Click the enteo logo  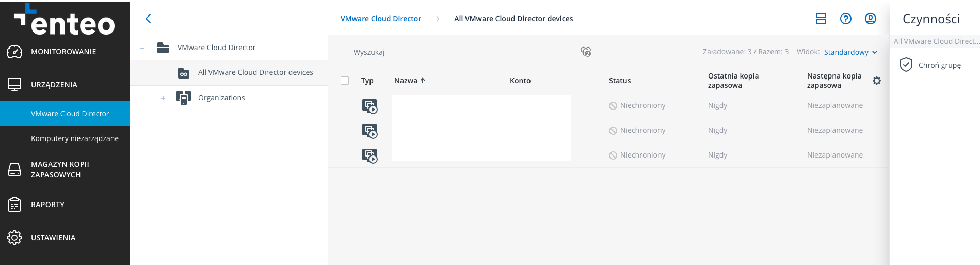[x=65, y=20]
